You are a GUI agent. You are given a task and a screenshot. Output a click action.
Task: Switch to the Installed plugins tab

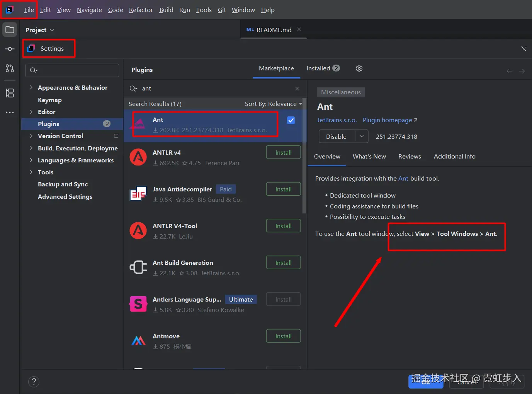tap(323, 68)
